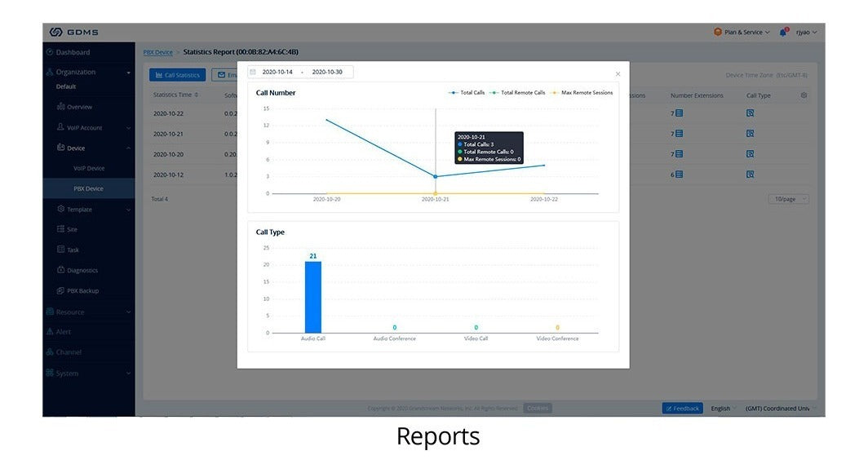Viewport: 868px width, 473px height.
Task: Switch to the VoIP Device tab
Action: pos(87,168)
